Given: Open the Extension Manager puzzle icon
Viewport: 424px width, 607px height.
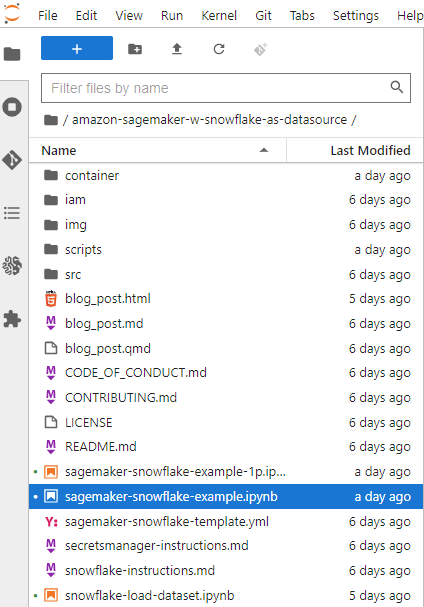Looking at the screenshot, I should 12,319.
